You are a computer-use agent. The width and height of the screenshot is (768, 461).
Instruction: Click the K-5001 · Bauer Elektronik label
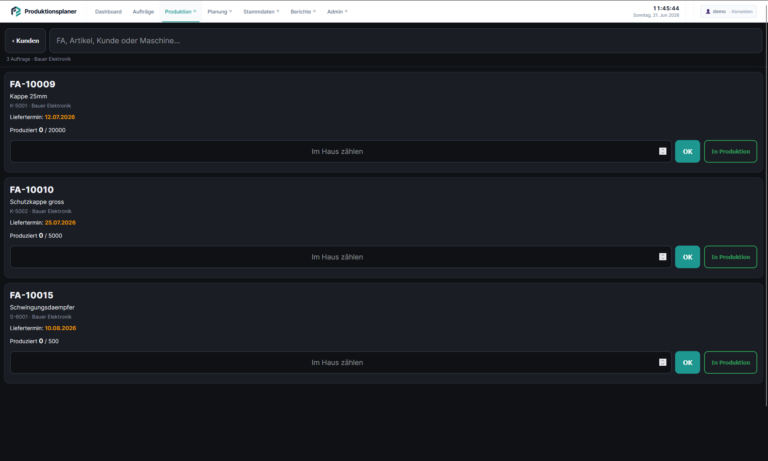tap(40, 106)
